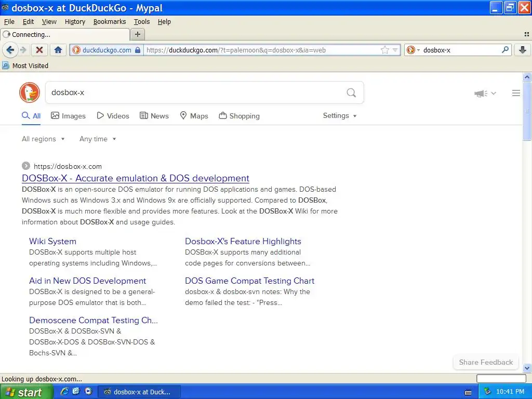
Task: Switch to Shopping results
Action: tap(239, 116)
